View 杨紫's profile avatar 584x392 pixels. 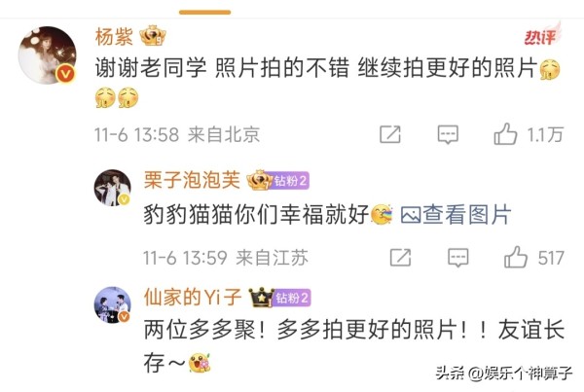(48, 55)
